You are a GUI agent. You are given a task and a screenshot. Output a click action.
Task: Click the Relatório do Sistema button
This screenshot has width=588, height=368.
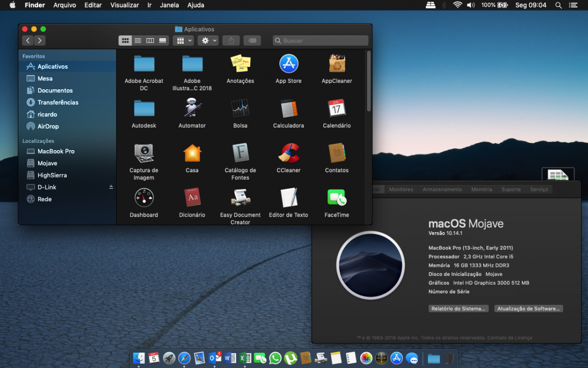tap(458, 309)
